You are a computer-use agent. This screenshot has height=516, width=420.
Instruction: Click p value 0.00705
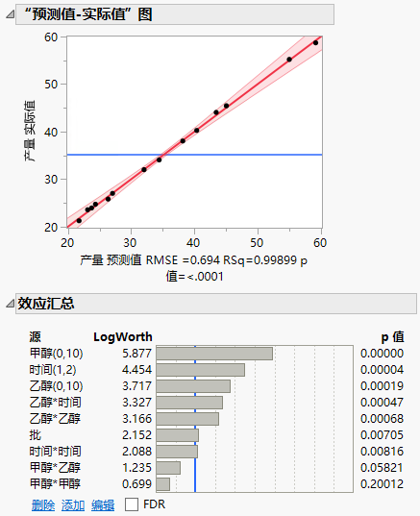point(382,435)
